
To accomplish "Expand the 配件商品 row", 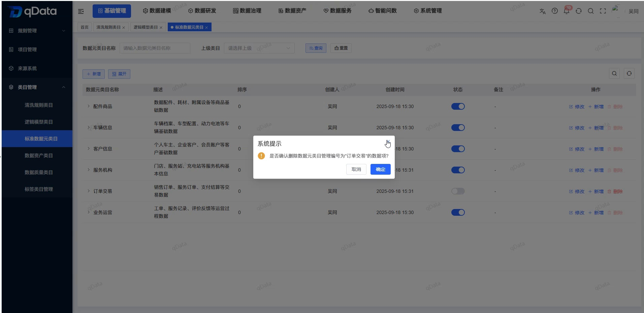I will 89,106.
